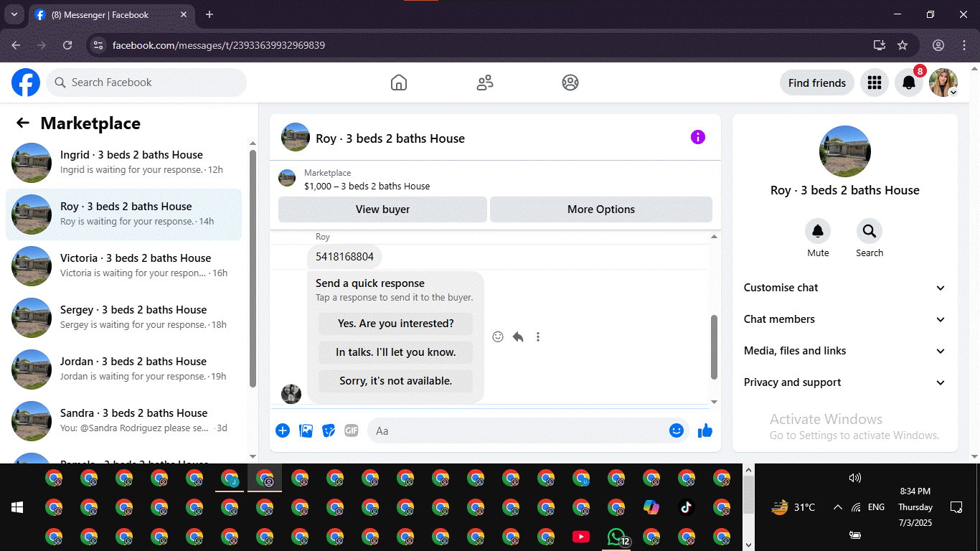Click the phone number message 5418168804
980x551 pixels.
344,256
